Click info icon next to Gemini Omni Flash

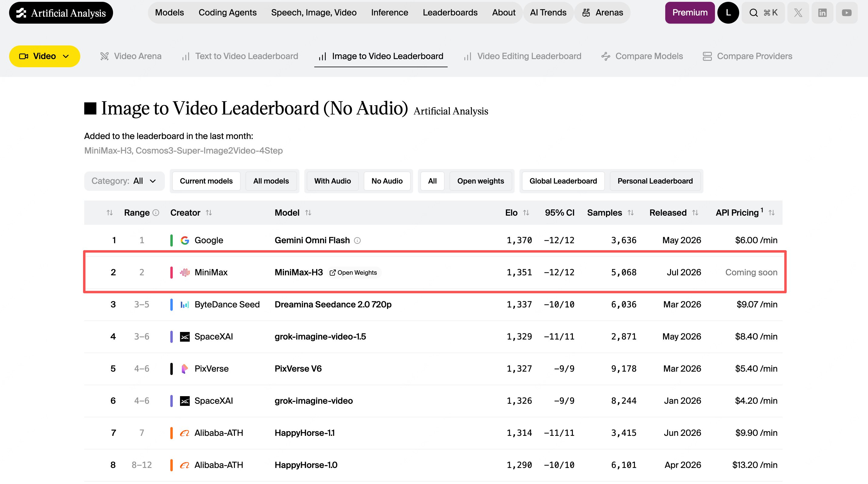click(357, 240)
